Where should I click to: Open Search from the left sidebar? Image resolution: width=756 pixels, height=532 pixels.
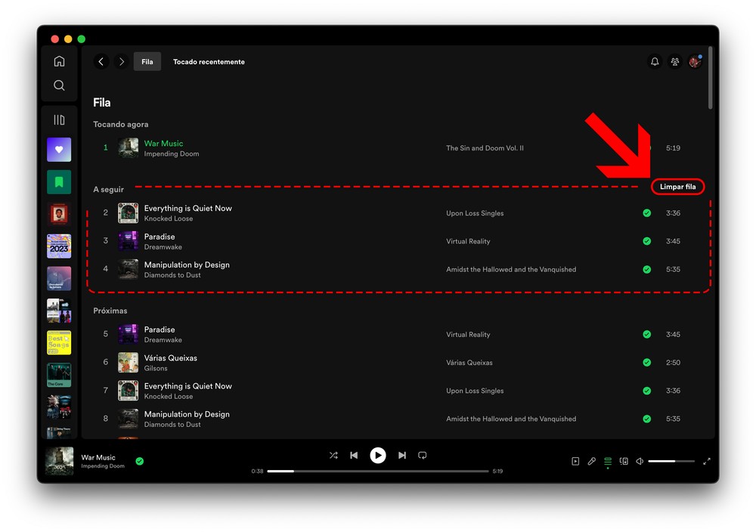tap(59, 85)
